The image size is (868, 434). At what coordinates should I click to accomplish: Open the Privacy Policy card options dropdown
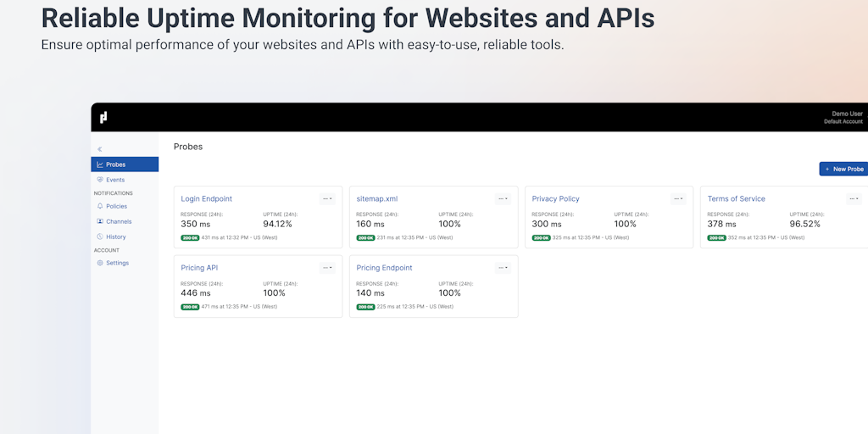pyautogui.click(x=678, y=198)
